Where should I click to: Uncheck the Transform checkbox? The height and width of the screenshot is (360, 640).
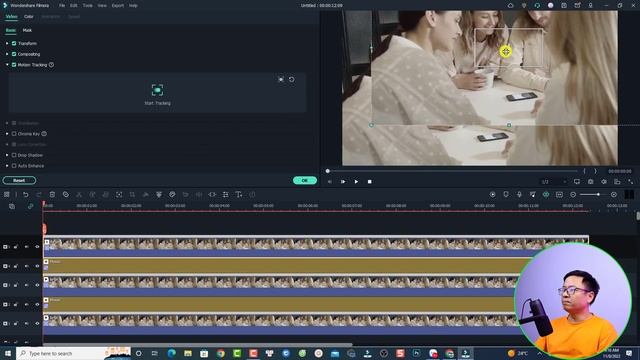click(14, 43)
